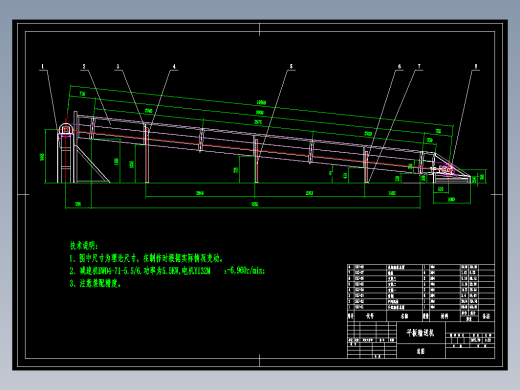Select technical note line 1 text

pos(146,258)
